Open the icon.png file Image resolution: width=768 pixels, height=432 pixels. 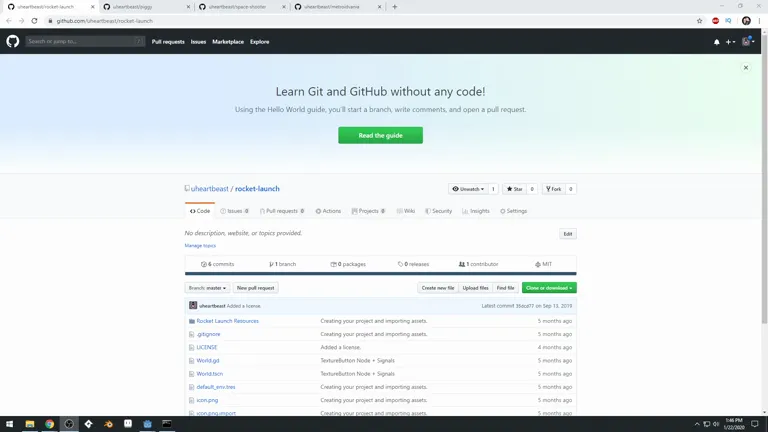point(207,401)
